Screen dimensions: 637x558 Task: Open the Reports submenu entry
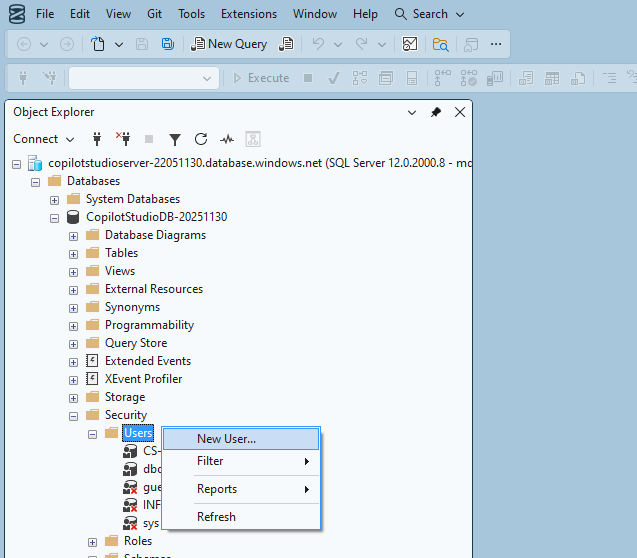pyautogui.click(x=217, y=489)
